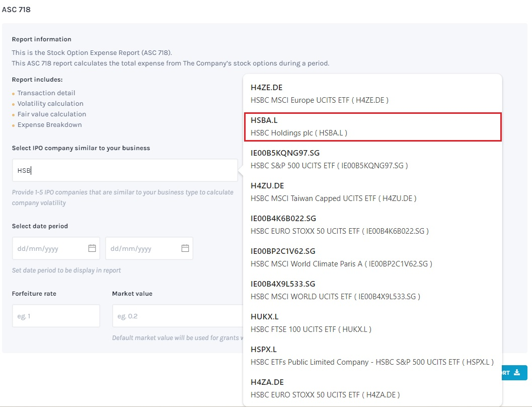Click the Forfeiture rate label

[x=34, y=294]
